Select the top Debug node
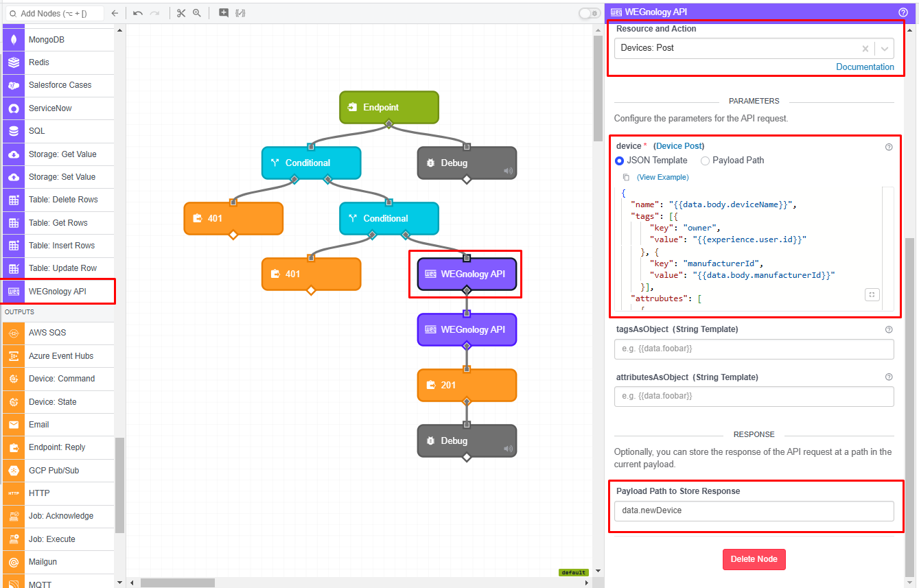 click(x=467, y=163)
